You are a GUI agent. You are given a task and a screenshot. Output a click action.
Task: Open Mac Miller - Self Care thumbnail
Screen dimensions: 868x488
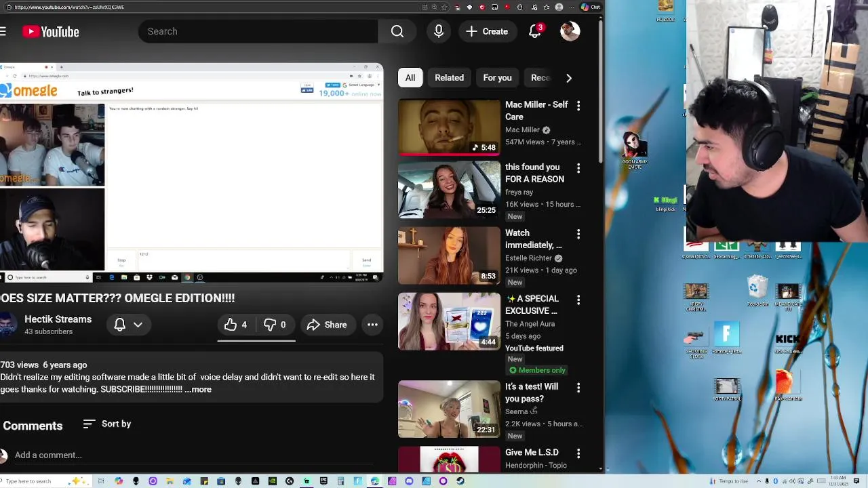[x=449, y=127]
